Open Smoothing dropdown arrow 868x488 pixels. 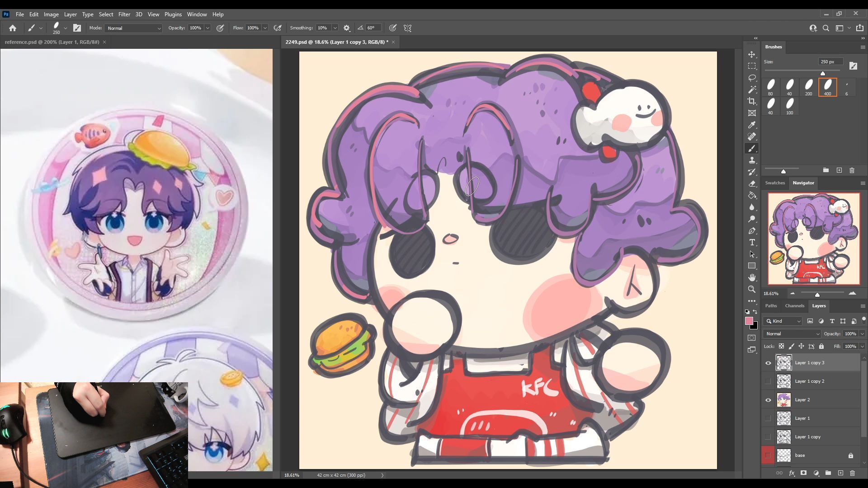click(x=335, y=28)
